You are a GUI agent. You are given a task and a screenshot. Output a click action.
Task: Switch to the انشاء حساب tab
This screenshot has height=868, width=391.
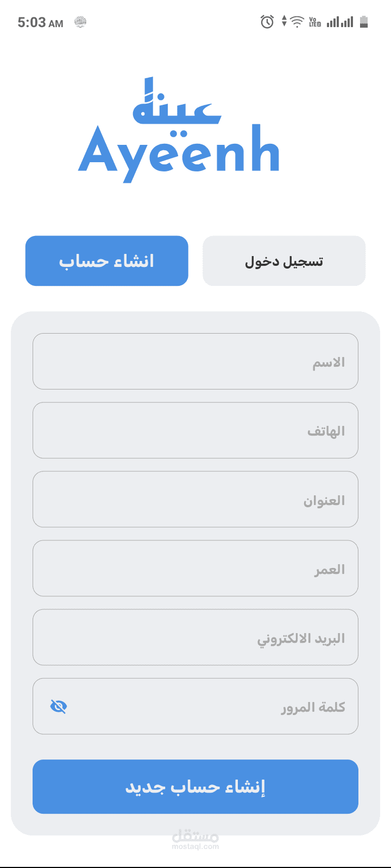pos(107,261)
